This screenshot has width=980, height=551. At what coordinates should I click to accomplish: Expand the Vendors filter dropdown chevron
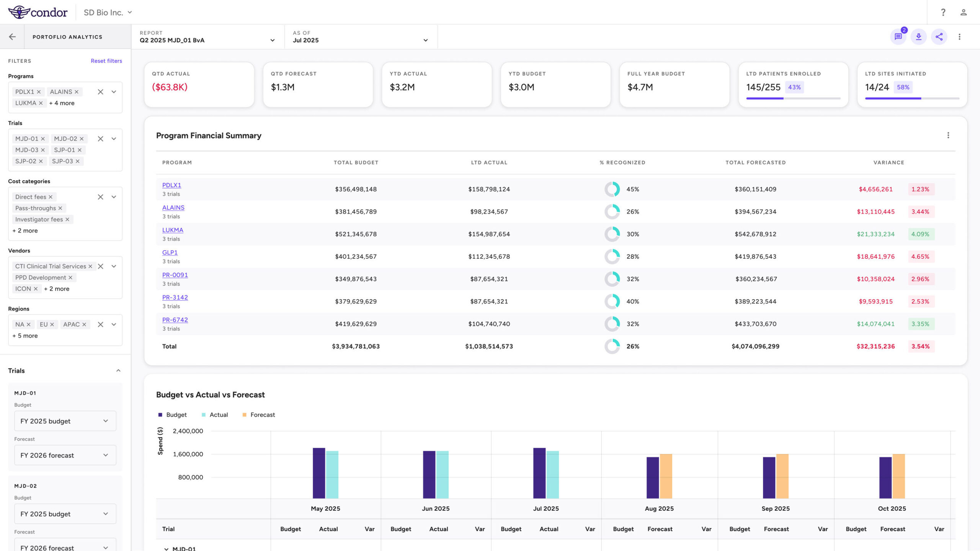(x=114, y=266)
